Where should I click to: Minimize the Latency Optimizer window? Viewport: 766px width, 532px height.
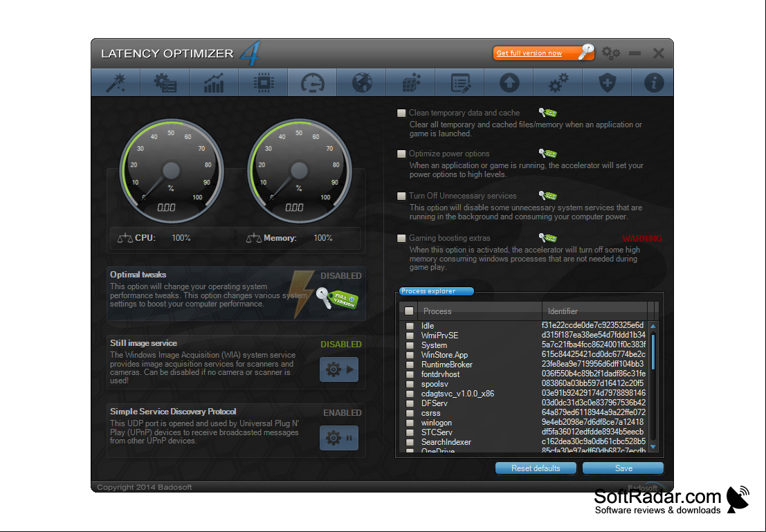tap(635, 53)
